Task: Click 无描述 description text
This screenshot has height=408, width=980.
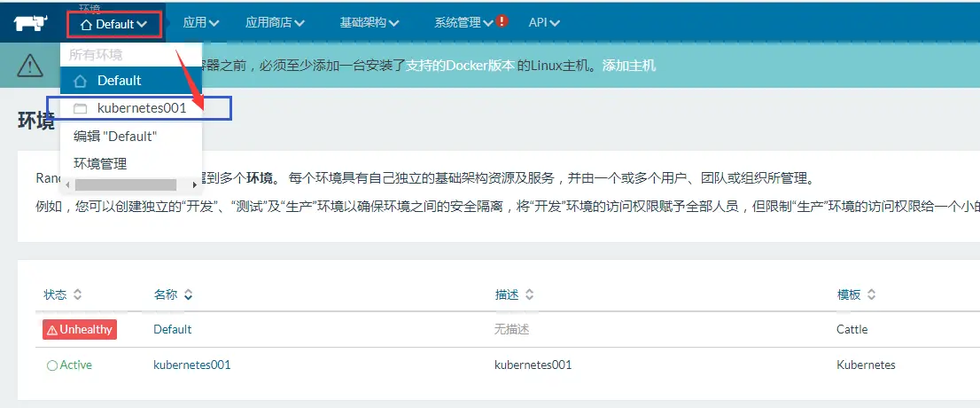Action: point(512,329)
